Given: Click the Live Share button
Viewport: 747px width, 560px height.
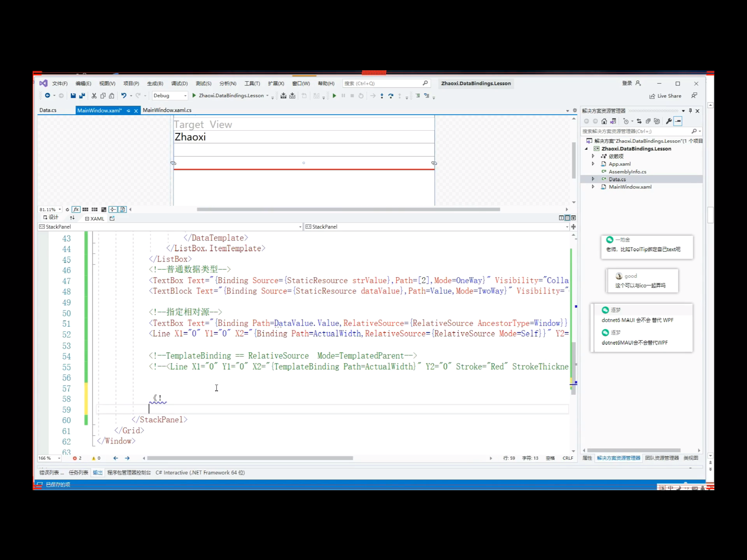Looking at the screenshot, I should tap(665, 96).
